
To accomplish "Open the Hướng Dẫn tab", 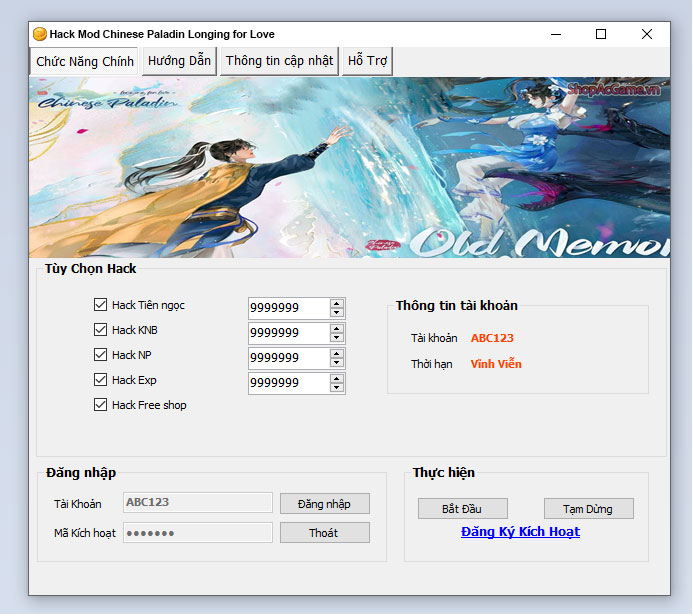I will click(x=179, y=61).
